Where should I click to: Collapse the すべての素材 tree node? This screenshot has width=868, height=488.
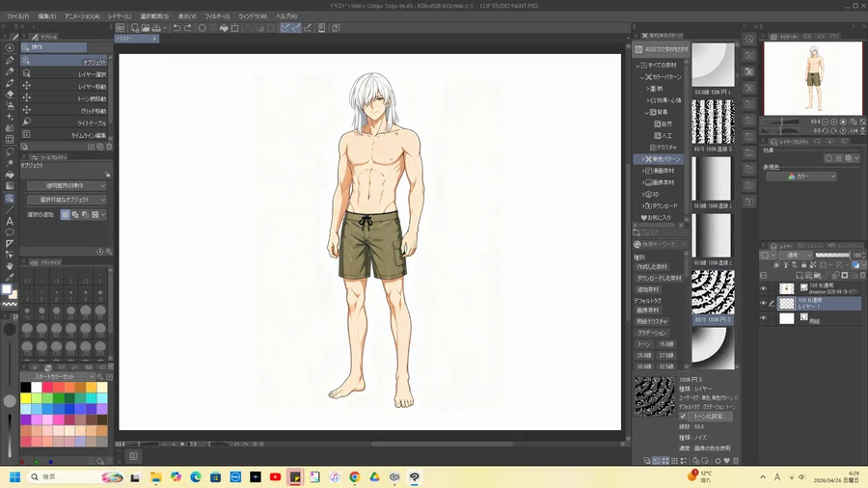tap(637, 66)
